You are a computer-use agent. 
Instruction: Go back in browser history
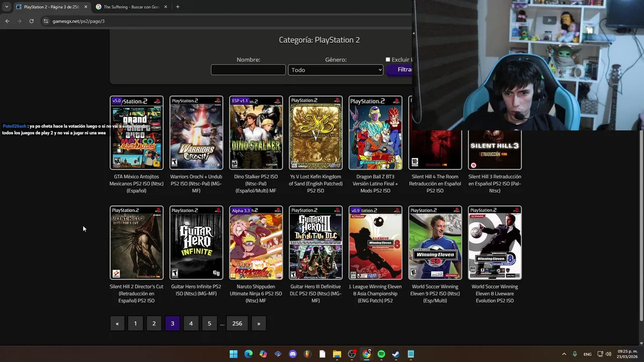point(7,21)
